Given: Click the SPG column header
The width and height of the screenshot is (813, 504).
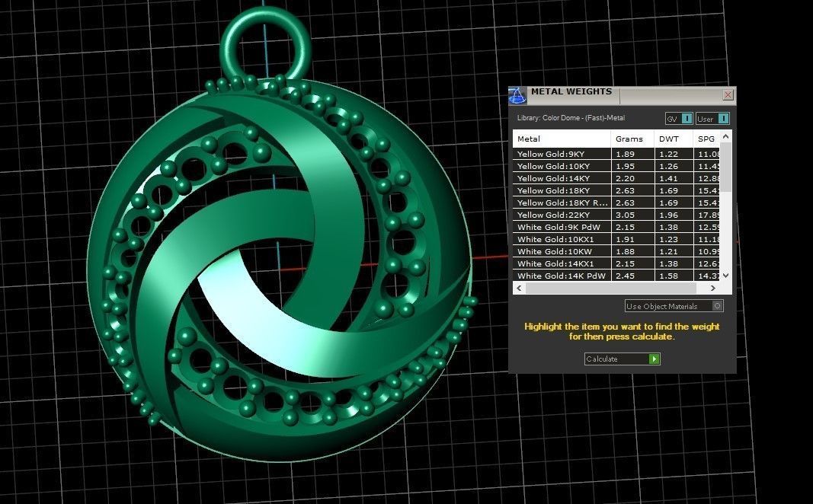Looking at the screenshot, I should 707,139.
